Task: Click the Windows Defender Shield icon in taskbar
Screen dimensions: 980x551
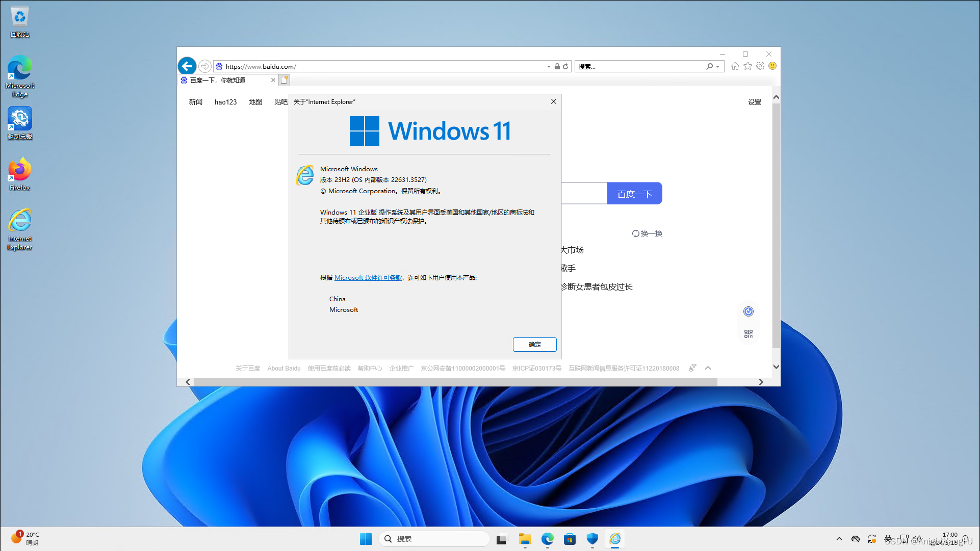Action: tap(591, 538)
